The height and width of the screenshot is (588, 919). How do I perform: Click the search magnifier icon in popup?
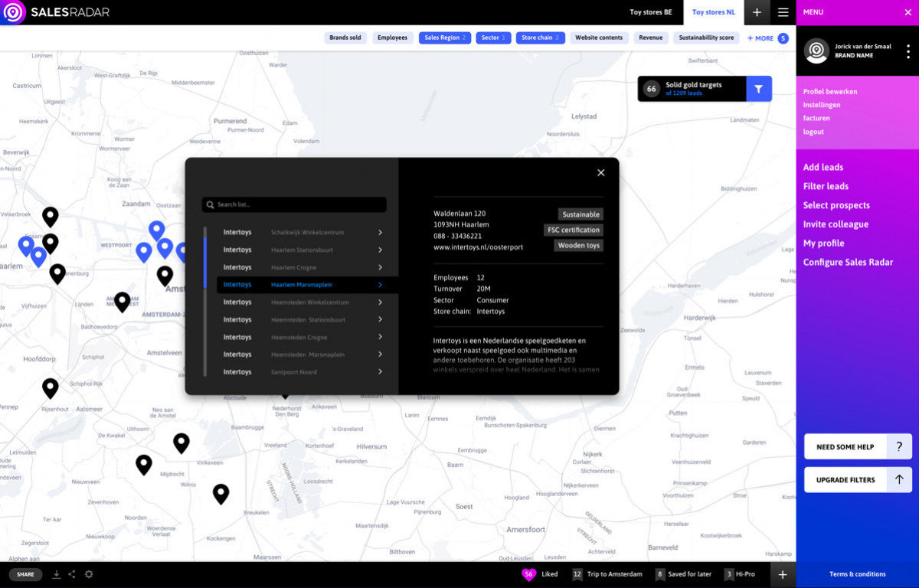point(210,205)
